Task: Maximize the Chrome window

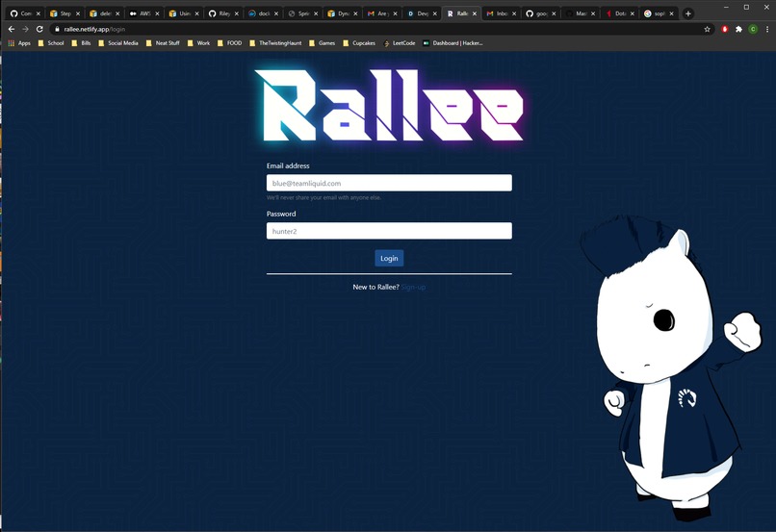Action: (746, 7)
